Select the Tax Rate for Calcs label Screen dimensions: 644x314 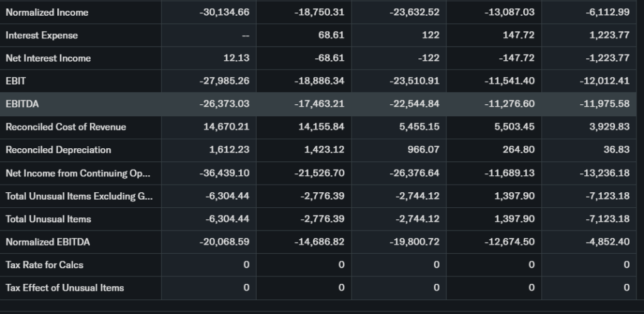[x=45, y=265]
